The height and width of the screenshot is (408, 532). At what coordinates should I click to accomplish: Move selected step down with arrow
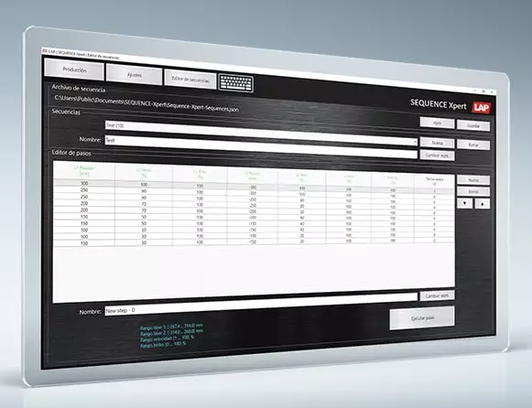[464, 203]
